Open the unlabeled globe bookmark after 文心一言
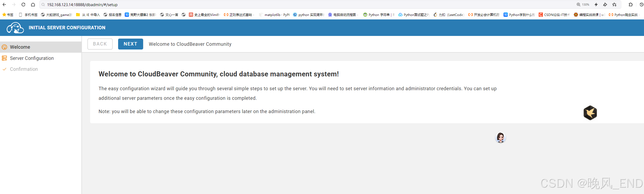 [x=184, y=15]
